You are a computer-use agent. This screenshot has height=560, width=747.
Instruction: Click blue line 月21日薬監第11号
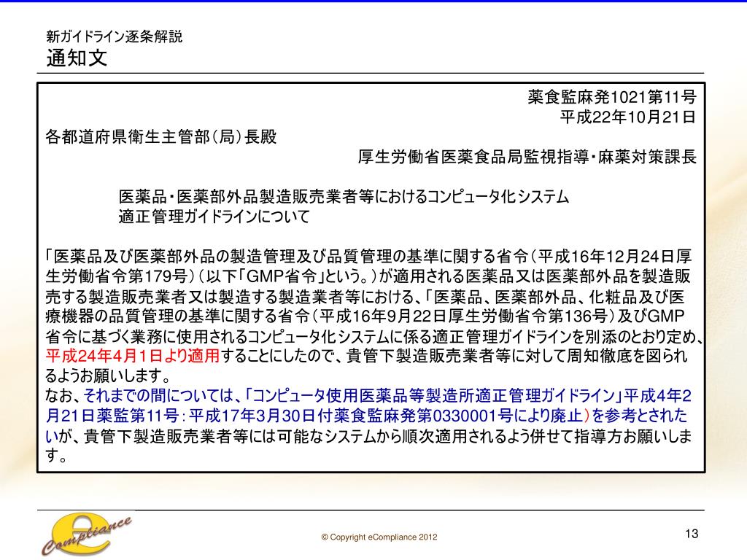click(x=366, y=416)
